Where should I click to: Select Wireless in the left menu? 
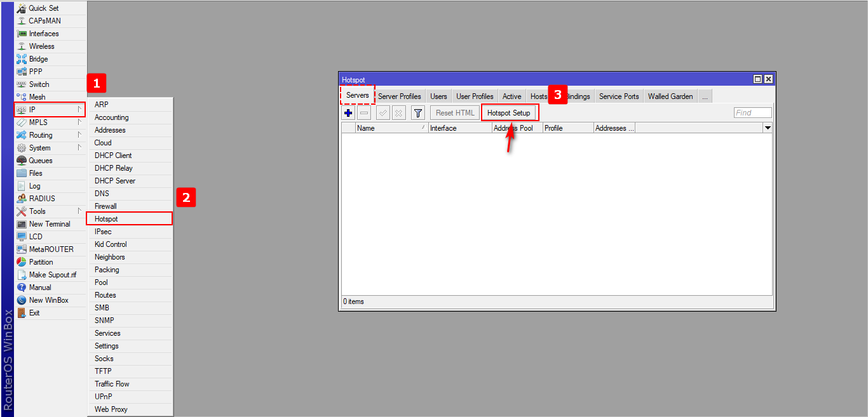(41, 46)
